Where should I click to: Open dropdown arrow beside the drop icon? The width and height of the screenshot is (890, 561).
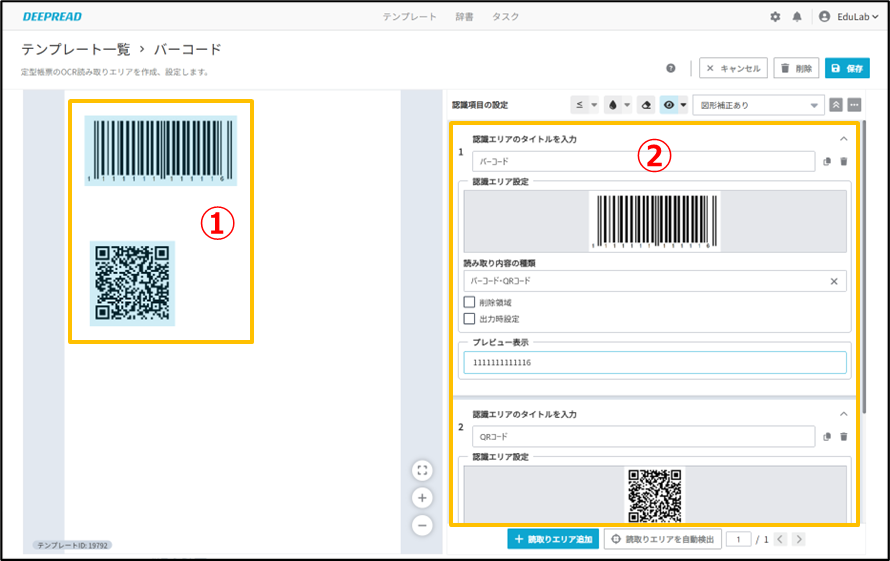pos(627,105)
